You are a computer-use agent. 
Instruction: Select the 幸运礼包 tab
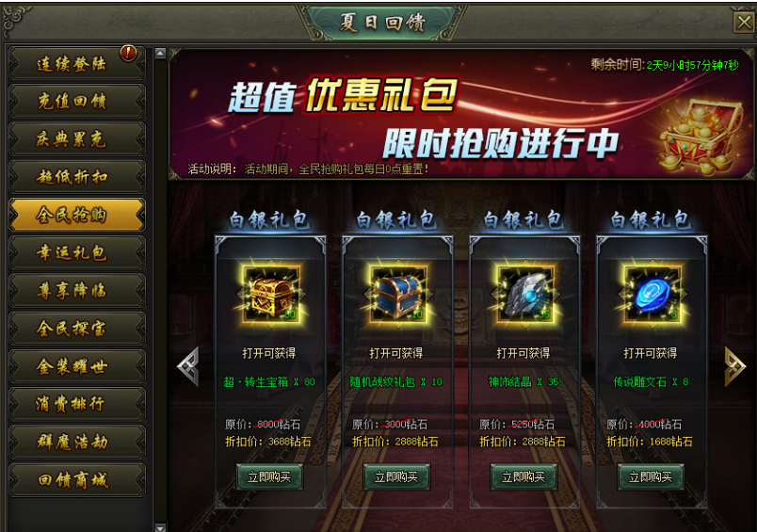[77, 253]
